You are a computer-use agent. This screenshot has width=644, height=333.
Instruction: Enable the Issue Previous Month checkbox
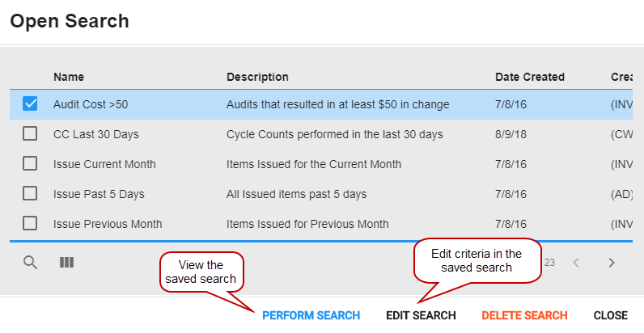(30, 224)
